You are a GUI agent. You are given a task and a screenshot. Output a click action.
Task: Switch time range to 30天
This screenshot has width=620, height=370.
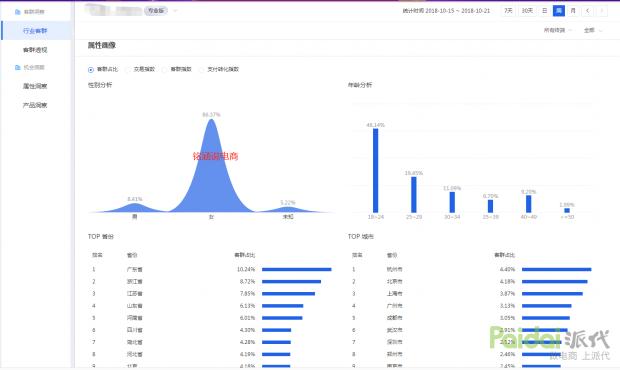coord(527,11)
